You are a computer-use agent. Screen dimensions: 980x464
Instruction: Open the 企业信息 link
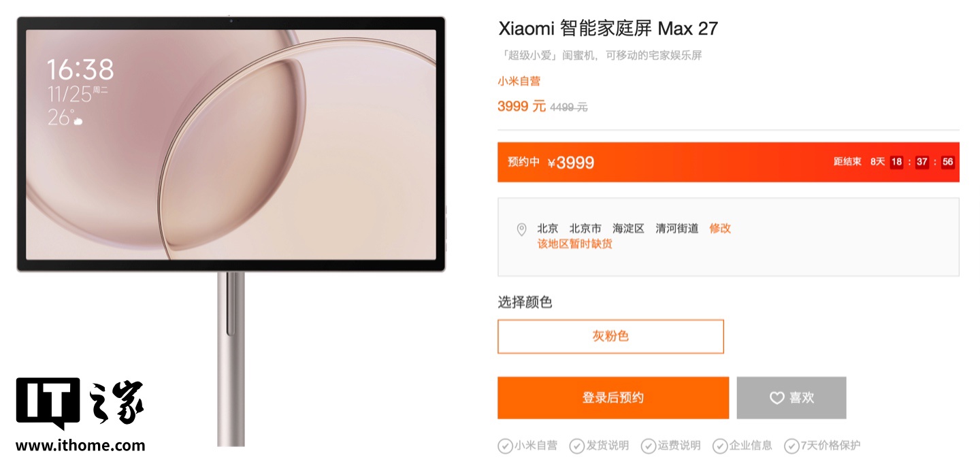(751, 446)
